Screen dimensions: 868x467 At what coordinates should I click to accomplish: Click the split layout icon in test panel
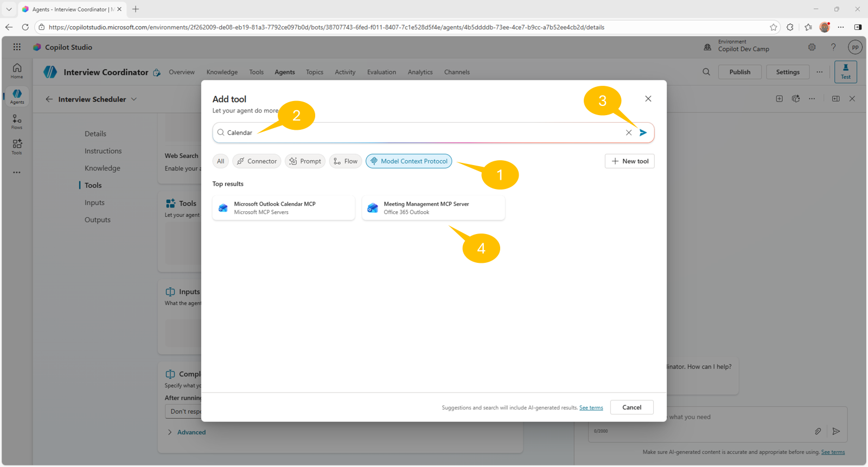click(835, 99)
